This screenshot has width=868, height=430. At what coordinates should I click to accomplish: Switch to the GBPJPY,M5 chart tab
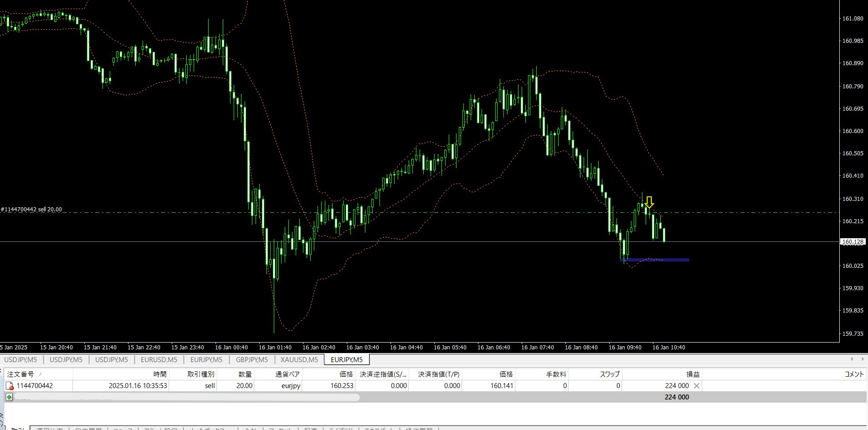[252, 360]
